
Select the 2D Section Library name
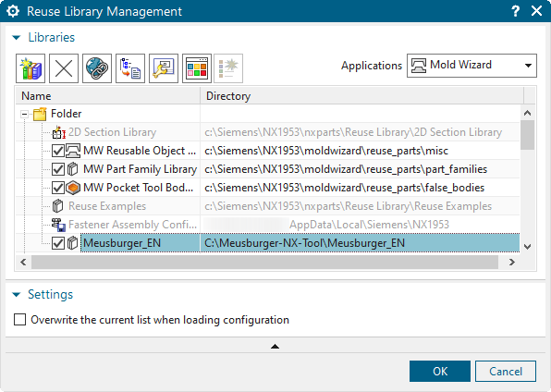click(x=112, y=132)
